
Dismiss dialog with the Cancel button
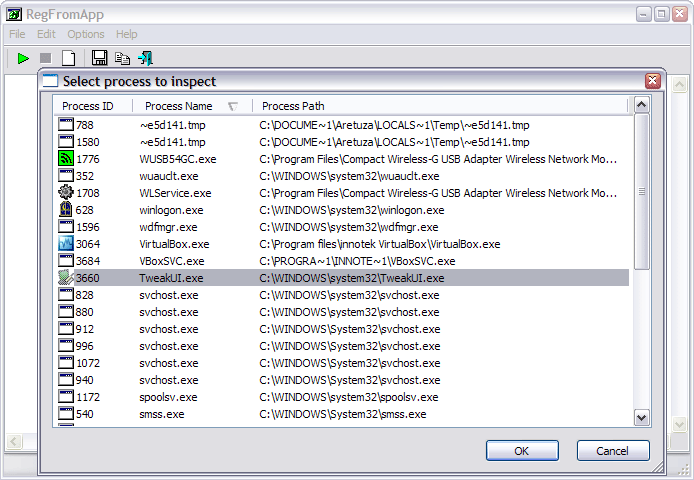pyautogui.click(x=613, y=451)
